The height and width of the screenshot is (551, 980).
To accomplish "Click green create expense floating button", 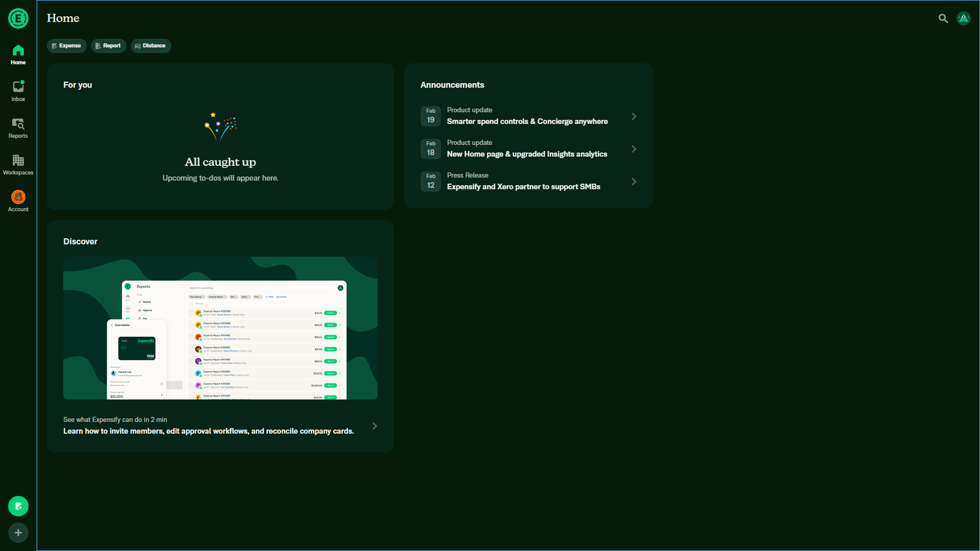I will click(18, 506).
